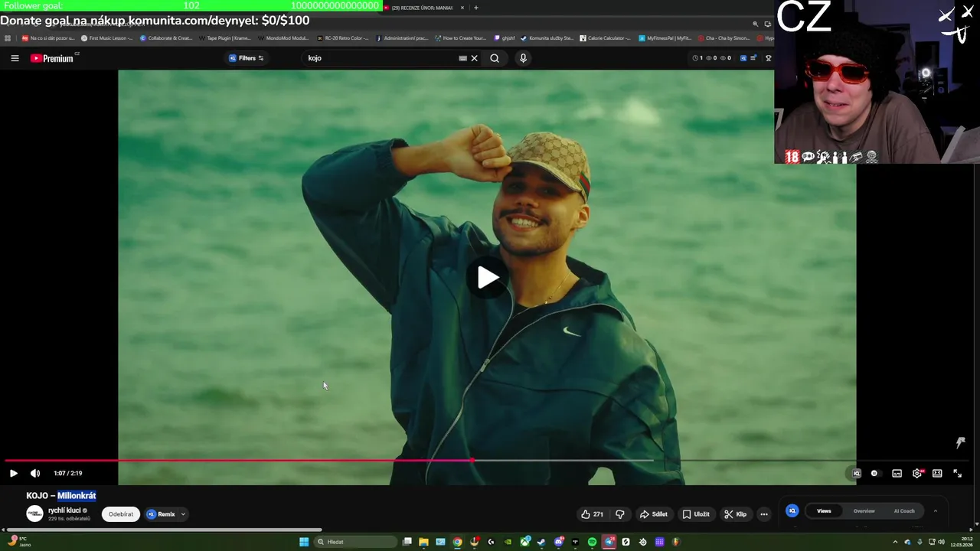
Task: Open rychlí kluci channel avatar
Action: click(x=34, y=514)
